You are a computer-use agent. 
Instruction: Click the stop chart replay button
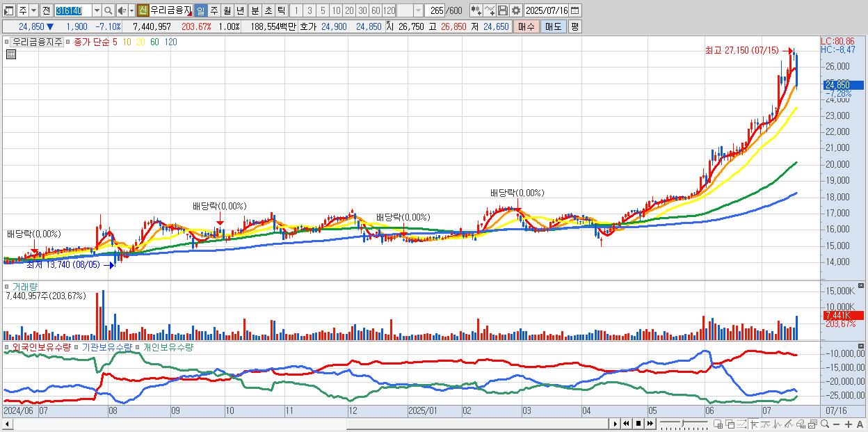point(638,424)
